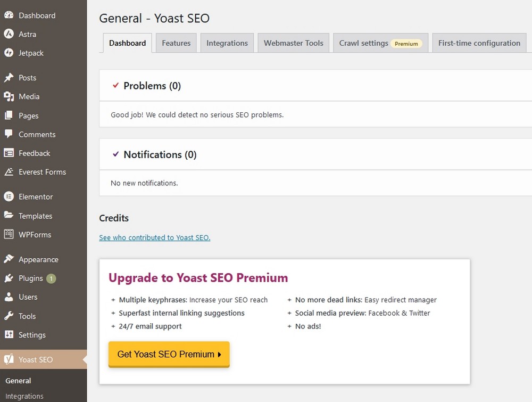Click the Everest Forms mountain icon
The height and width of the screenshot is (402, 532).
click(9, 171)
